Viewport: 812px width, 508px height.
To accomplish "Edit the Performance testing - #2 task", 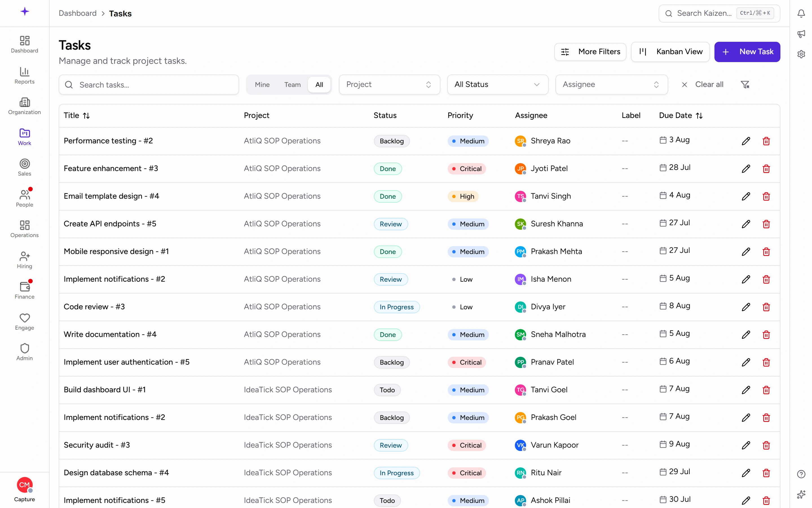I will (746, 141).
